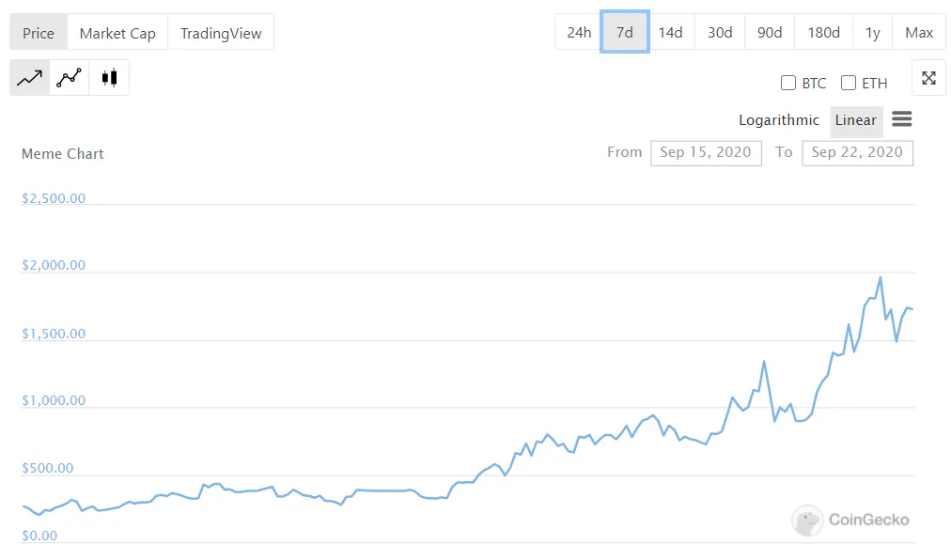The height and width of the screenshot is (560, 951).
Task: Select the candlestick chart icon
Action: click(109, 78)
